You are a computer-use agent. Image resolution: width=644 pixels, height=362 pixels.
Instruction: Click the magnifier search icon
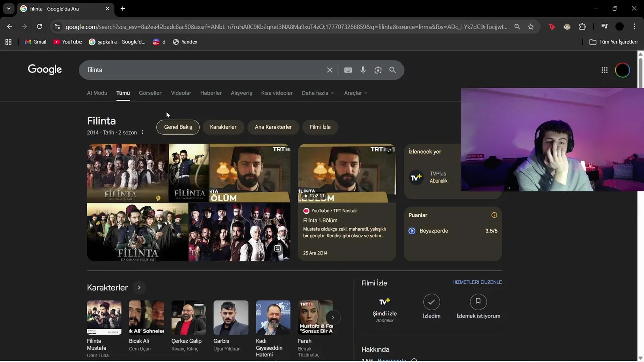pos(393,70)
